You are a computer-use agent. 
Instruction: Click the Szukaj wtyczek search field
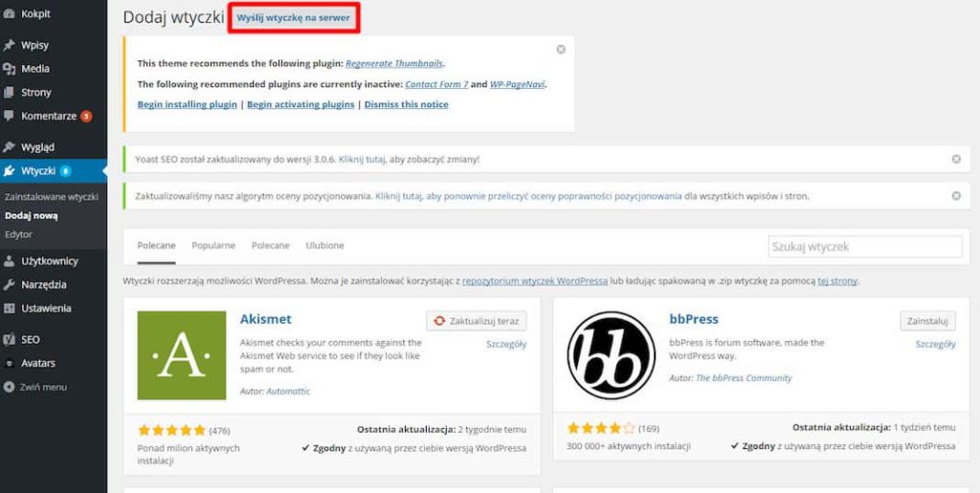point(865,247)
